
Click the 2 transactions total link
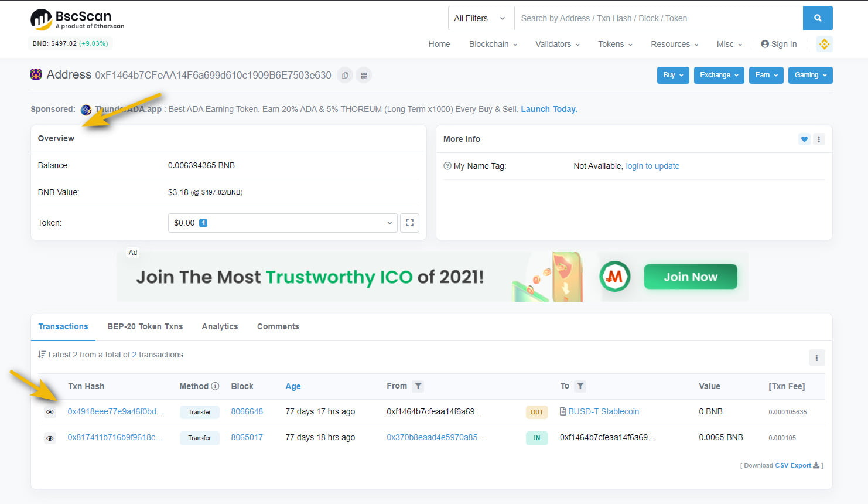click(134, 355)
